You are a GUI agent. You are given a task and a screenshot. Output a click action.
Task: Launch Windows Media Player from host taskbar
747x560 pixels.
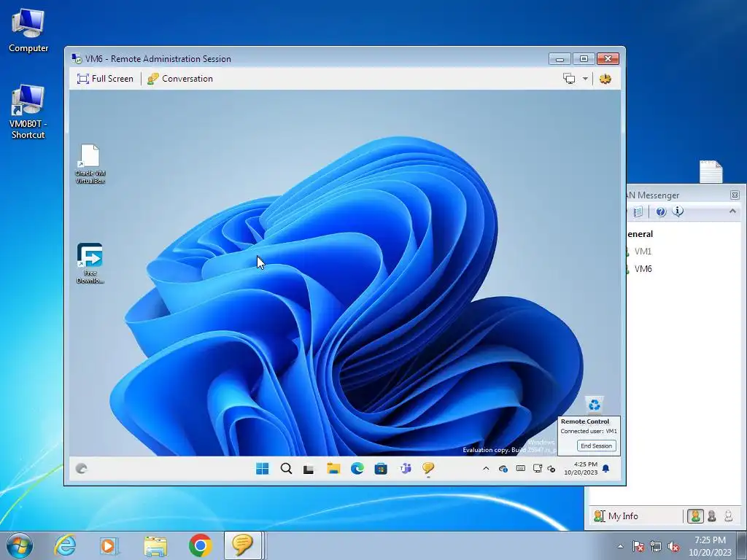[109, 545]
